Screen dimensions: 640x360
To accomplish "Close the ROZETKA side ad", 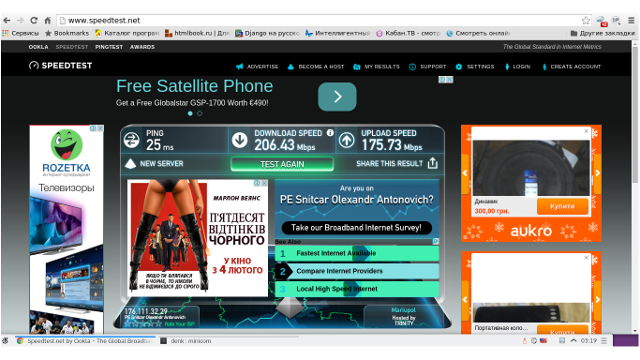I will [x=100, y=129].
